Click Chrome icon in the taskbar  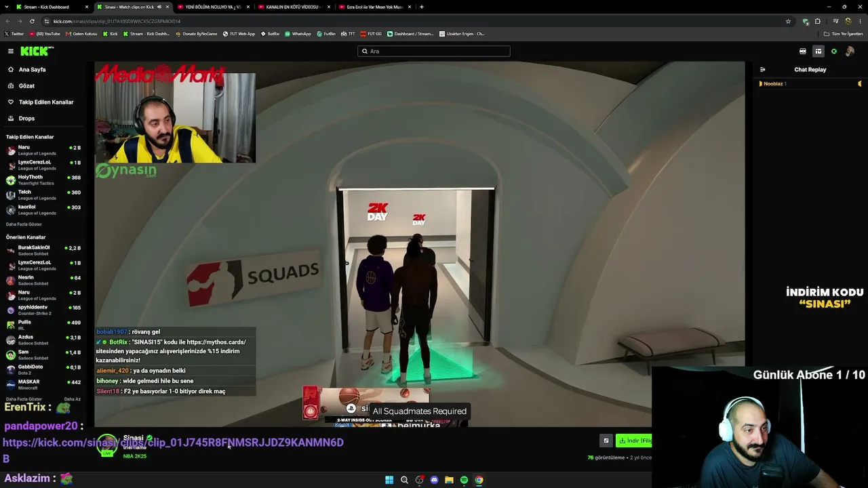(479, 480)
